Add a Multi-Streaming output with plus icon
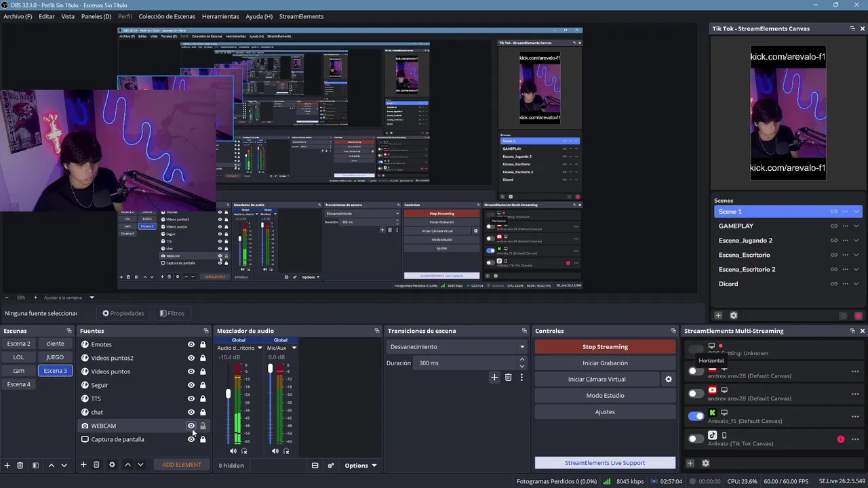The image size is (868, 488). point(690,463)
